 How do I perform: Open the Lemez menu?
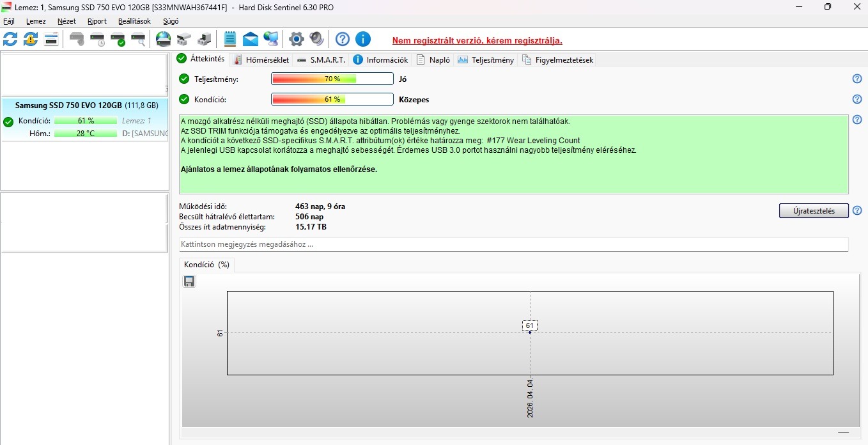pos(36,21)
